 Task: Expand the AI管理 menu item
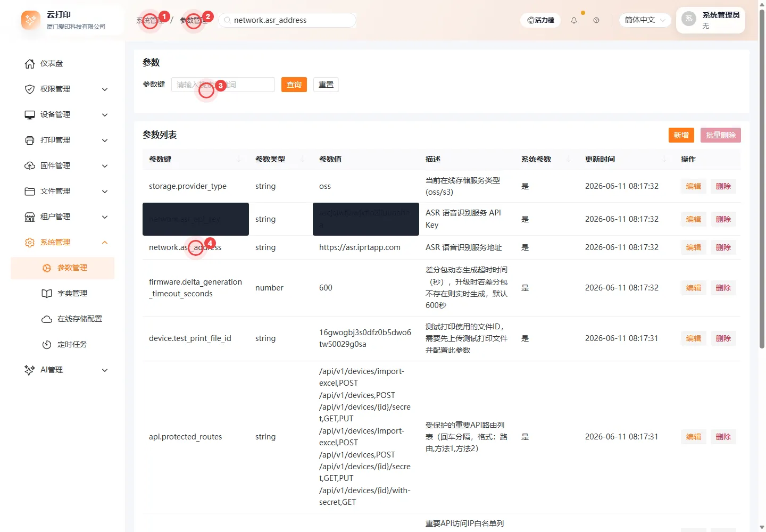click(x=66, y=370)
